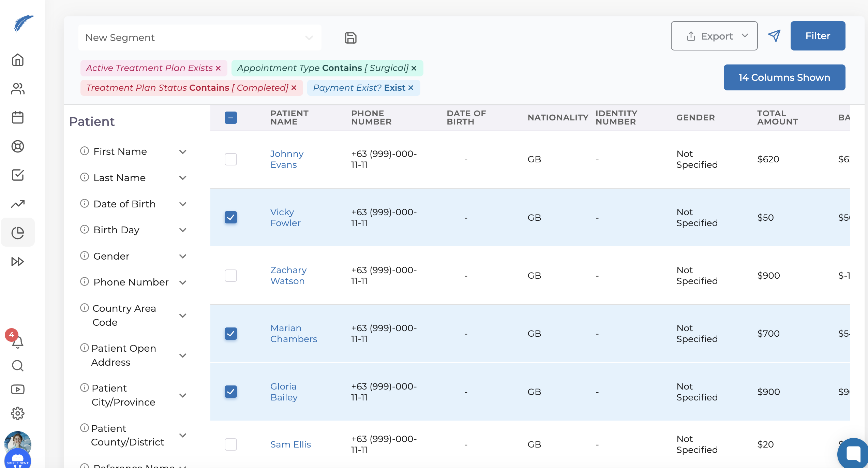Toggle the select-all header checkbox

[231, 118]
